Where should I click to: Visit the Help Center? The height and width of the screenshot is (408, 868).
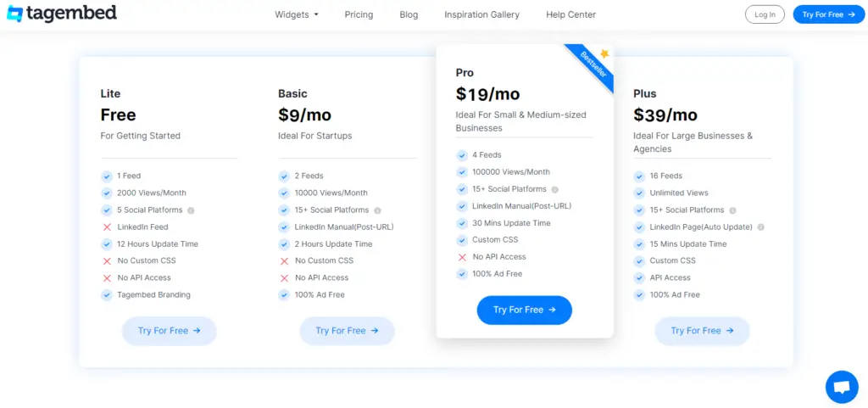[x=570, y=14]
